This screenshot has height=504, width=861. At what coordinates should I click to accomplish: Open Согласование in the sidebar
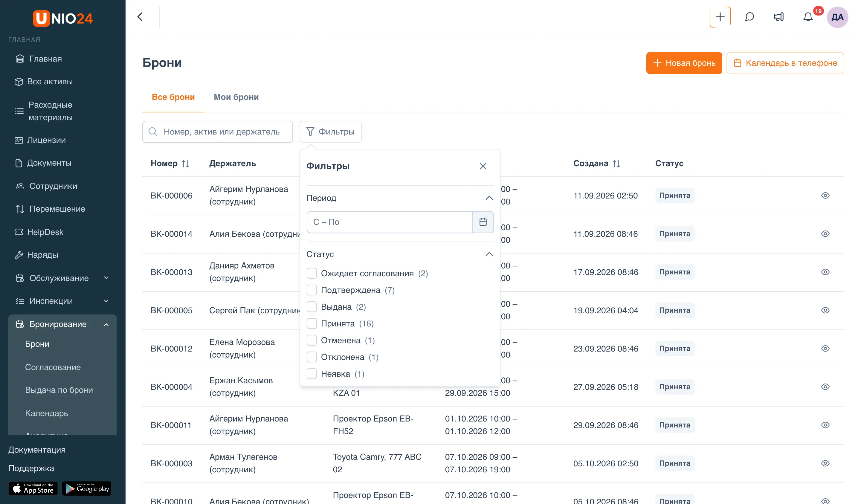pos(53,367)
